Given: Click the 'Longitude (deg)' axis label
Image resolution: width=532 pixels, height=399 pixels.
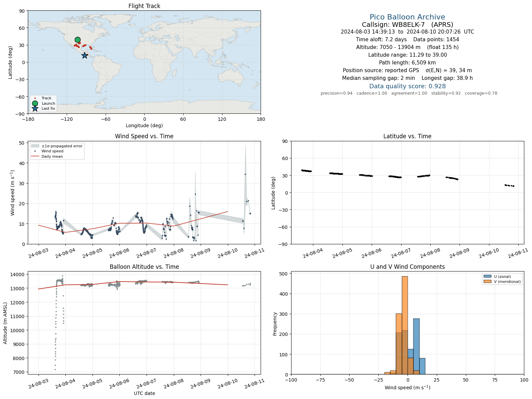Looking at the screenshot, I should click(x=144, y=126).
